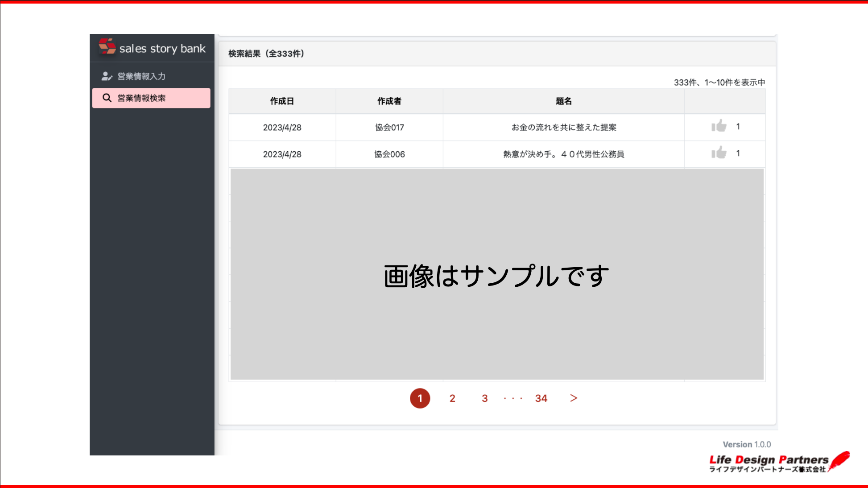Screen dimensions: 868x488
Task: Click current page 1 button
Action: tap(420, 398)
